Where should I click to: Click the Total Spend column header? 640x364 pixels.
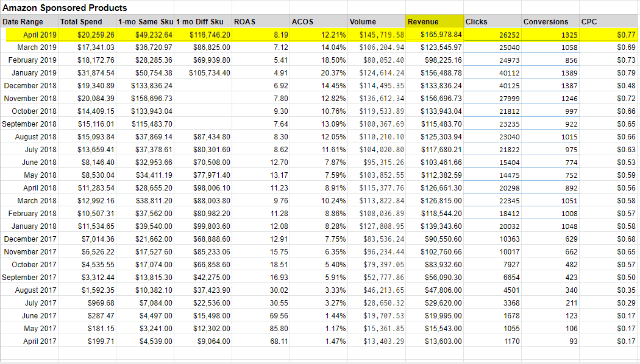[87, 21]
